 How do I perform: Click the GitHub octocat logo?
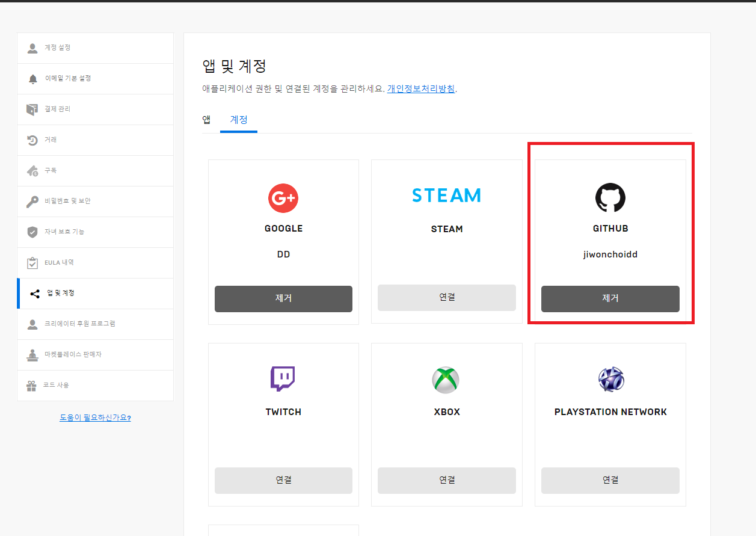click(610, 198)
